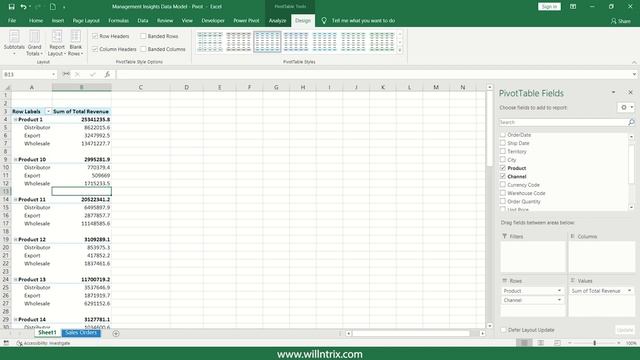Select the first PivotTable style thumbnail
Screen dimensions: 640x360
[x=210, y=42]
